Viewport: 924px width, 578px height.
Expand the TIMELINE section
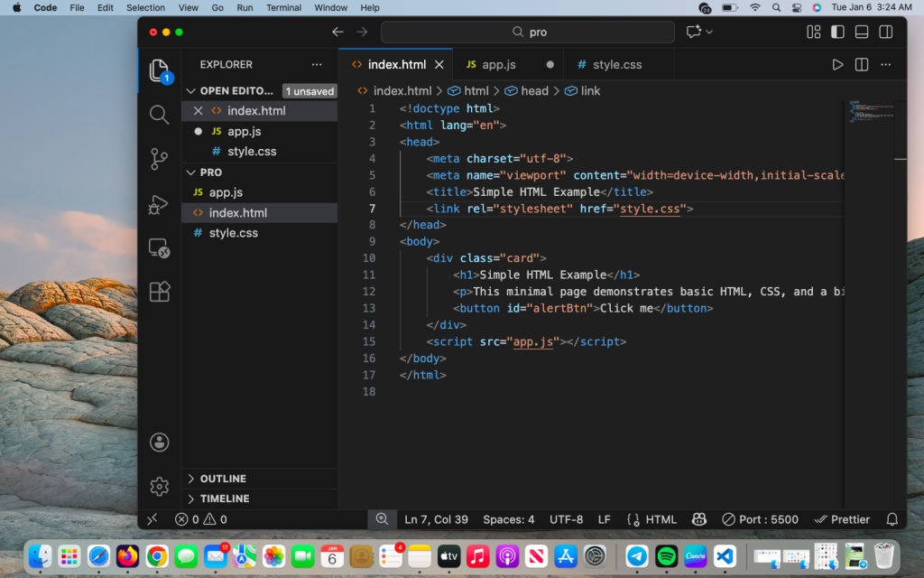tap(225, 499)
